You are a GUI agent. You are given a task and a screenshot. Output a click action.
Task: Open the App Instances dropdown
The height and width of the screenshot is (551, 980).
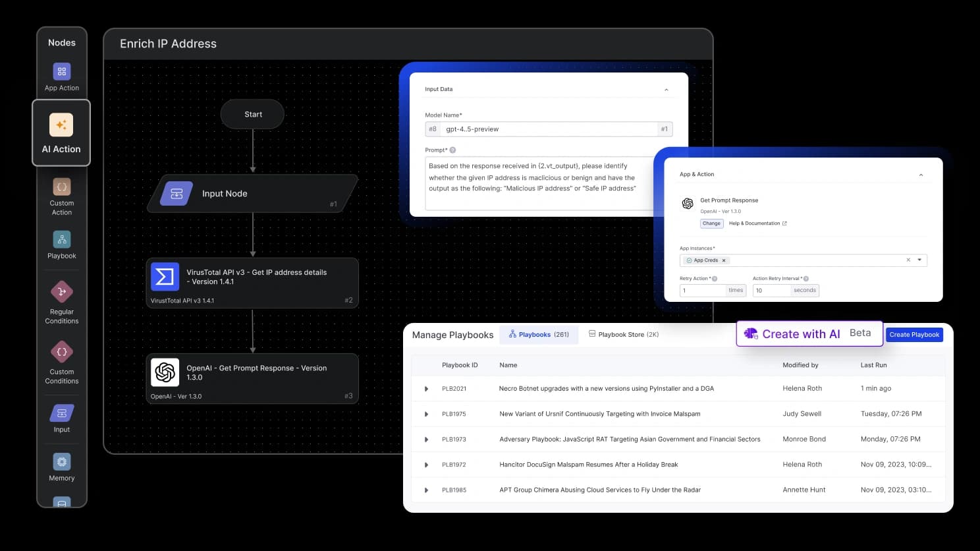[x=919, y=260]
